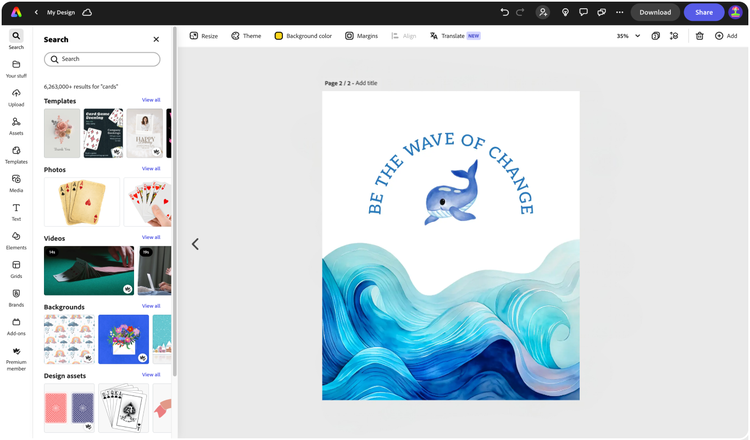The width and height of the screenshot is (750, 440).
Task: Click the Share button
Action: [704, 12]
